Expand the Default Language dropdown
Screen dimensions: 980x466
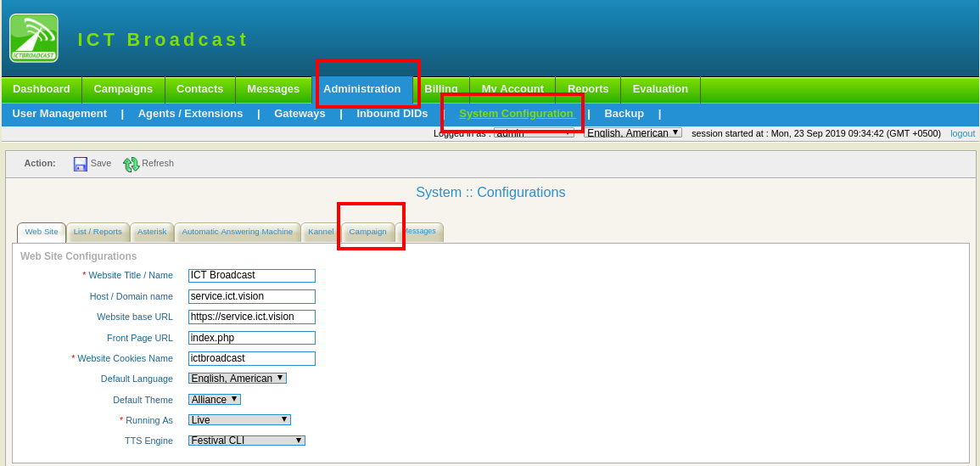point(238,379)
